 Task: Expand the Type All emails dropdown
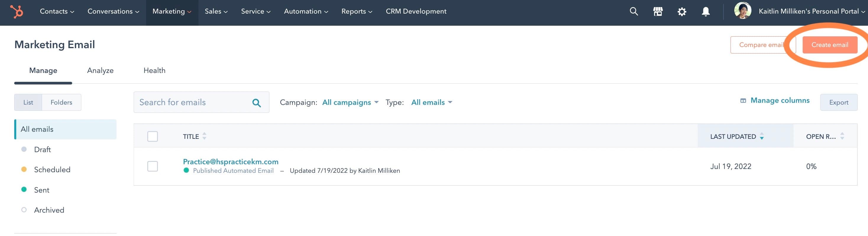[431, 102]
